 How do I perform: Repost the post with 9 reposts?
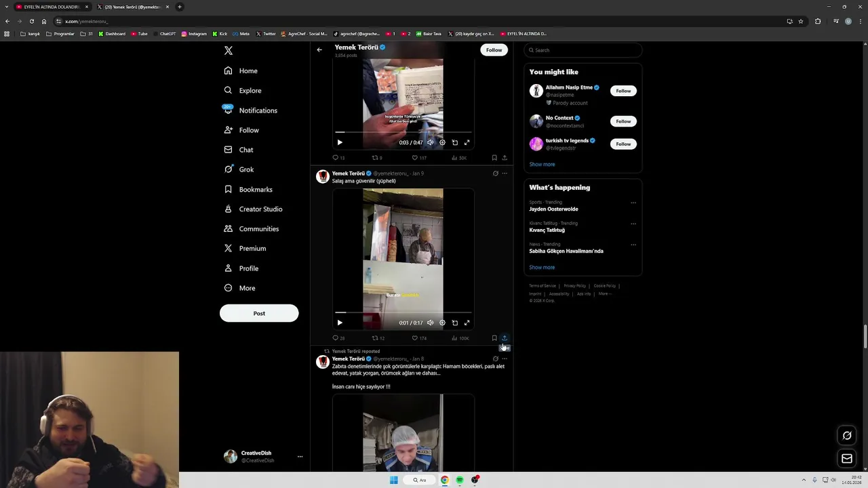click(x=377, y=158)
